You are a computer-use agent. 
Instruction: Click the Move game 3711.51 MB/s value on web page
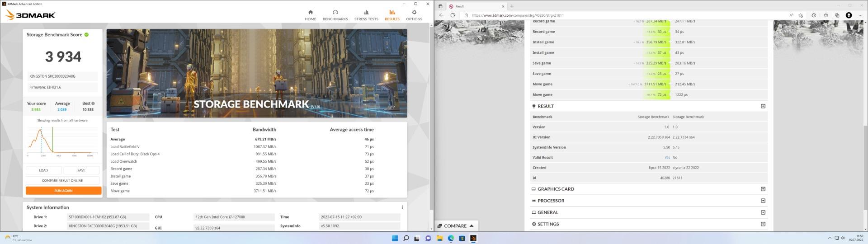coord(655,84)
